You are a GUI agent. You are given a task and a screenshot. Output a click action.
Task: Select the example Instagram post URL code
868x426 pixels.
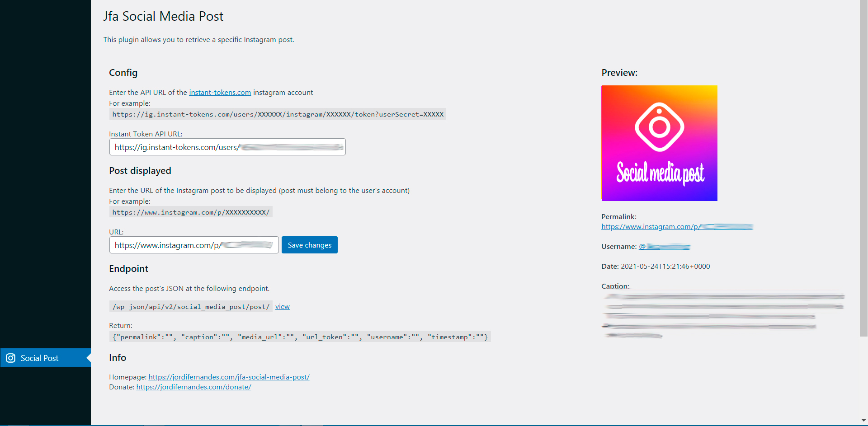pyautogui.click(x=191, y=212)
